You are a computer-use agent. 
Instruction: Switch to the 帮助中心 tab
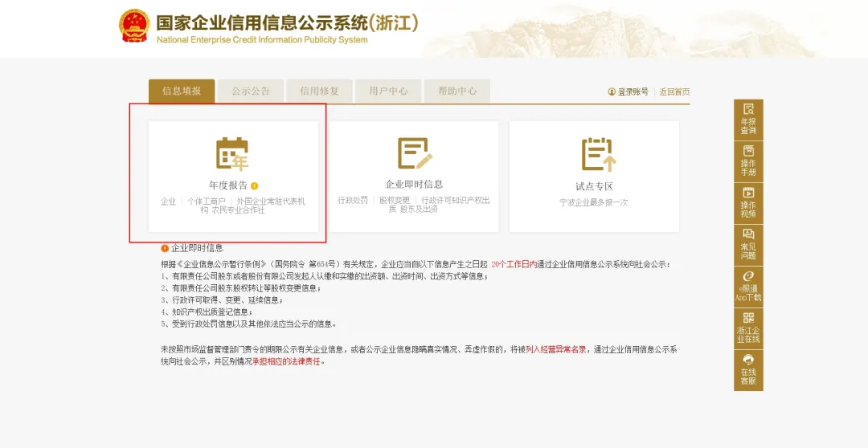457,91
